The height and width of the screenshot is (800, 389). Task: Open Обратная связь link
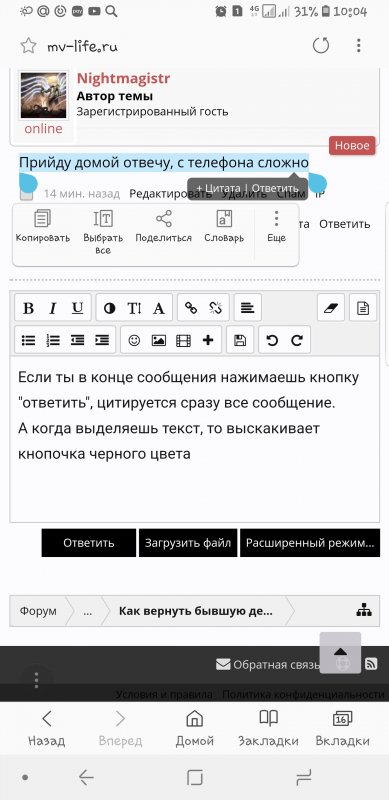(268, 665)
